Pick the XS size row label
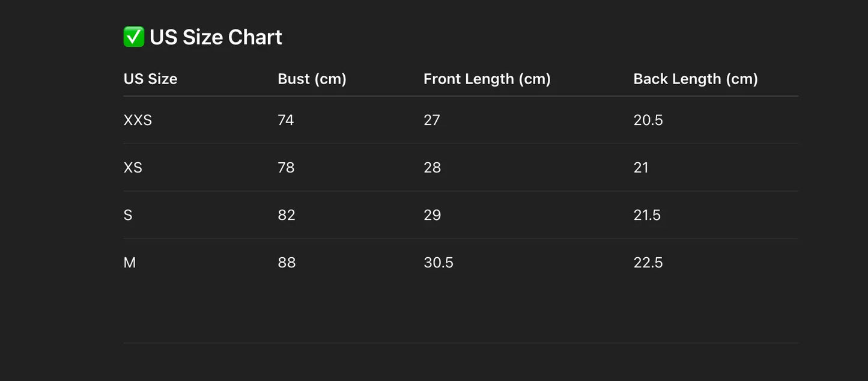Screen dimensions: 868x381 tap(133, 168)
